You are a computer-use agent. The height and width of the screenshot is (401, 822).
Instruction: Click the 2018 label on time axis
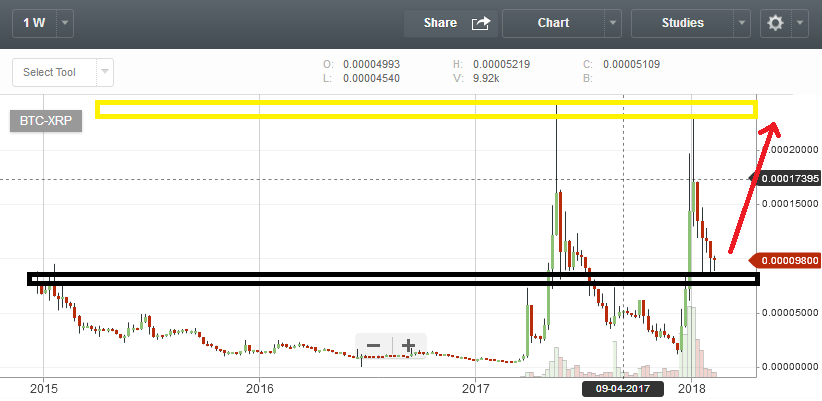(x=691, y=388)
